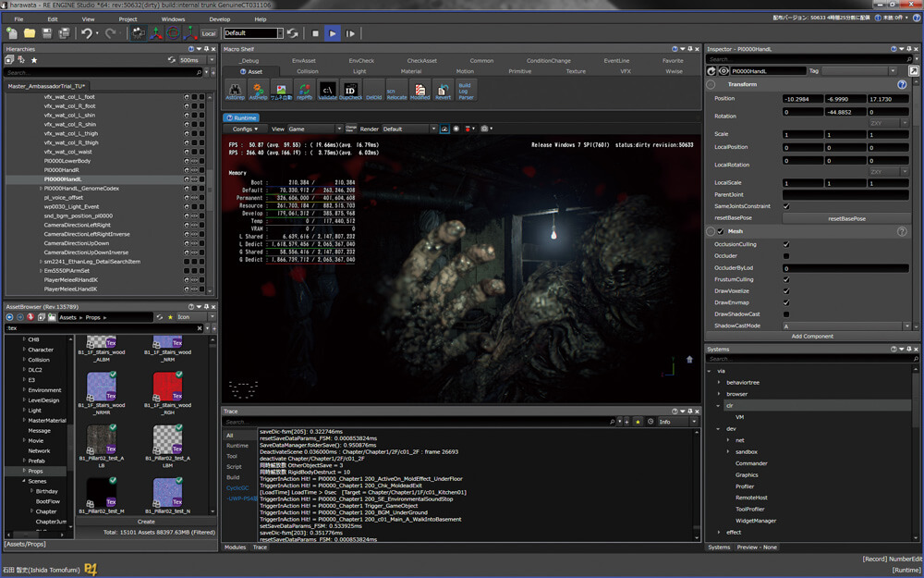Screen dimensions: 924x578
Task: Open the Develop menu
Action: 220,18
